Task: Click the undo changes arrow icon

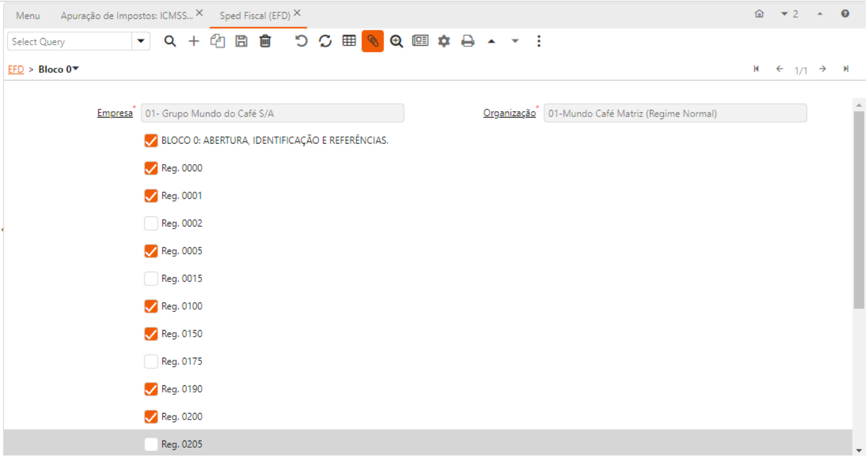Action: (301, 41)
